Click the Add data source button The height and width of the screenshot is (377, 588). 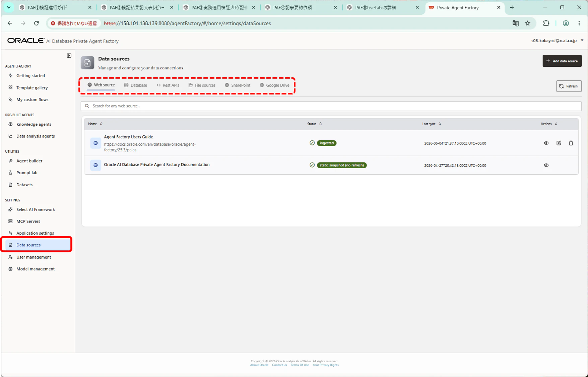pyautogui.click(x=562, y=61)
